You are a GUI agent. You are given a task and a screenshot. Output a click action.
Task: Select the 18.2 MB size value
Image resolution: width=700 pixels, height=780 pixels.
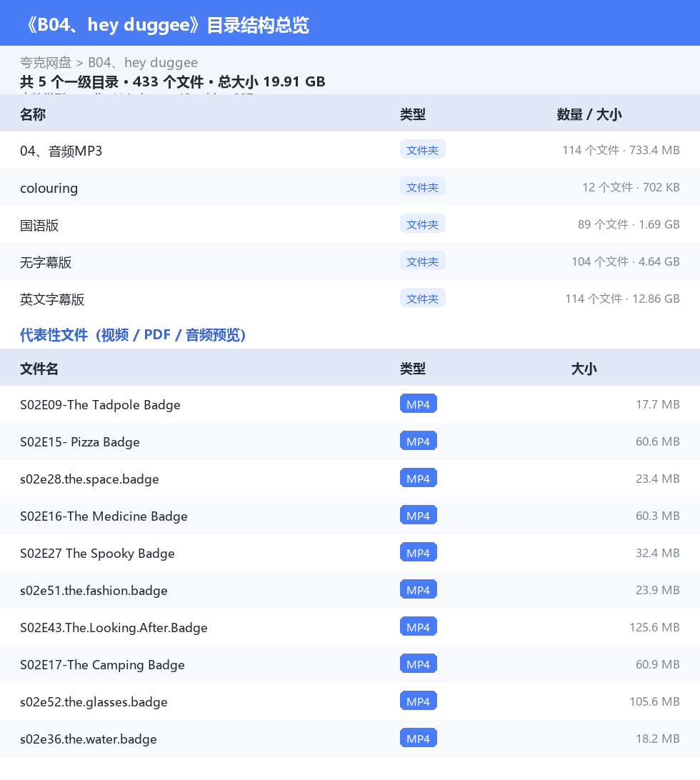click(658, 739)
